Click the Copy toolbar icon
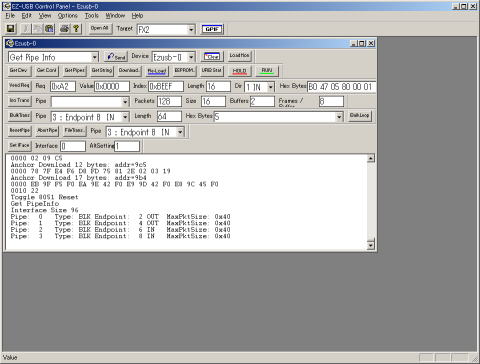This screenshot has height=364, width=480. point(37,29)
